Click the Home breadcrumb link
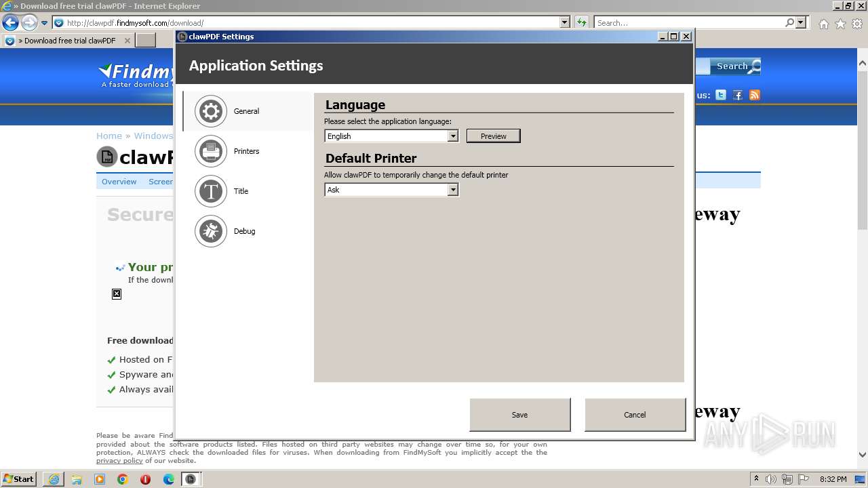 coord(109,136)
